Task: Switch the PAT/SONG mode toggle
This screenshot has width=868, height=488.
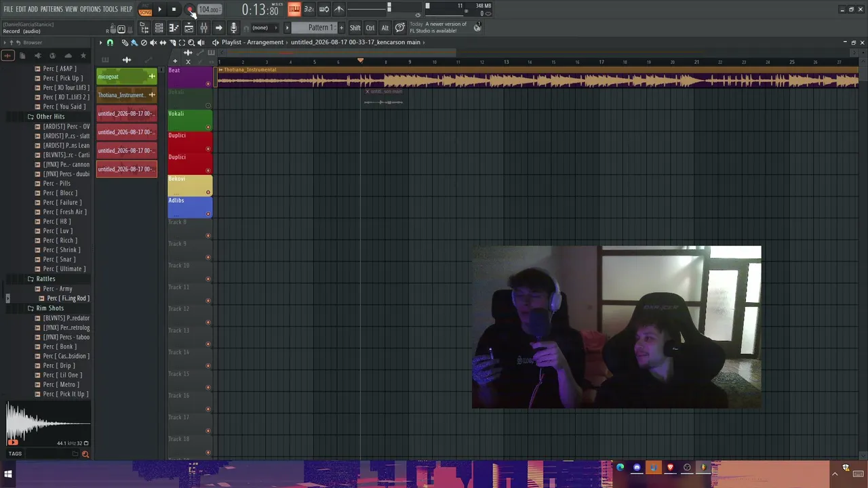Action: click(145, 9)
